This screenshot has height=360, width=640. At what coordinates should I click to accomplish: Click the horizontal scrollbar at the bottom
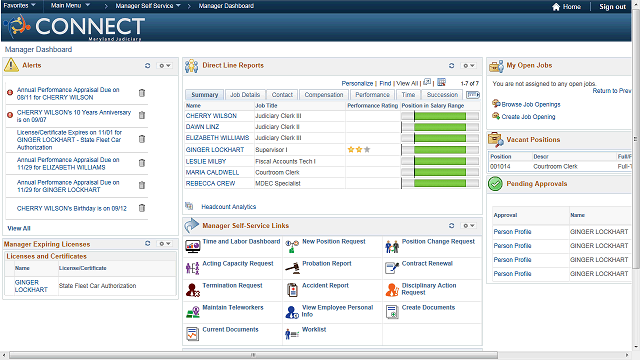click(x=253, y=355)
